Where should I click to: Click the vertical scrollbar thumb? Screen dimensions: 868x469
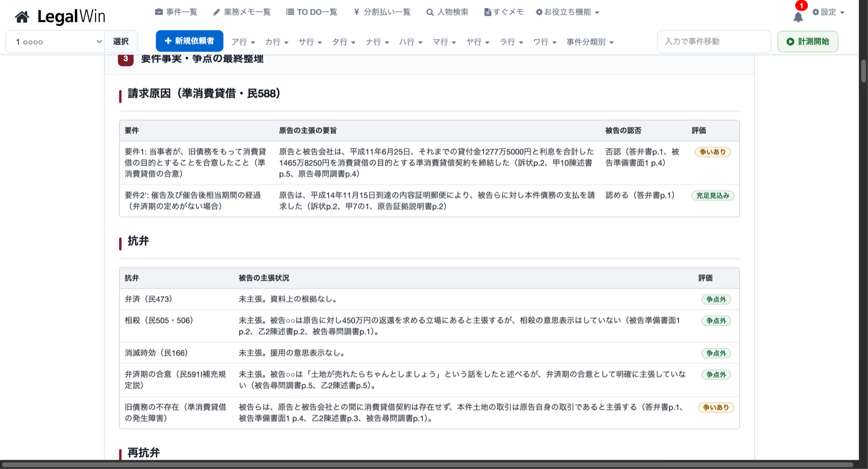(863, 70)
